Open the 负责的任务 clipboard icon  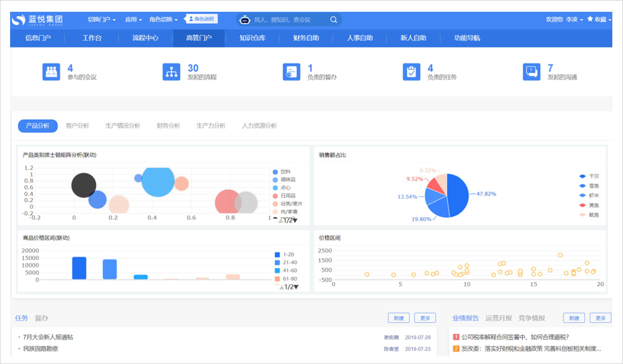pyautogui.click(x=412, y=72)
